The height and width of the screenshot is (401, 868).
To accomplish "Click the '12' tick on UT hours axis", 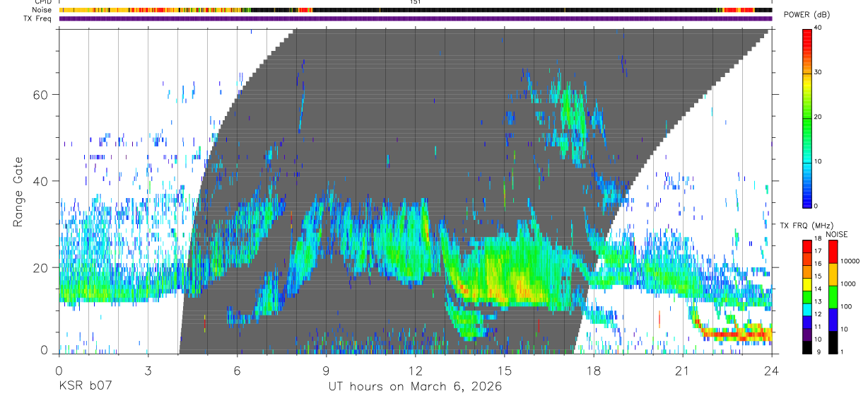I will tap(415, 370).
